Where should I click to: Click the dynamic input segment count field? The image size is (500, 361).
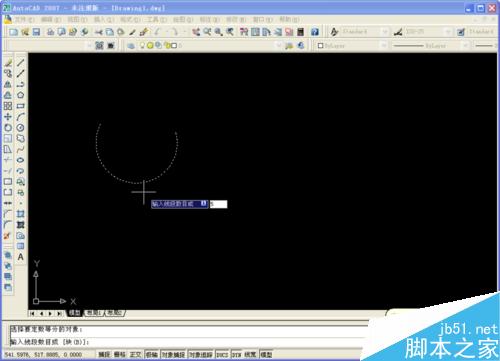tap(218, 204)
